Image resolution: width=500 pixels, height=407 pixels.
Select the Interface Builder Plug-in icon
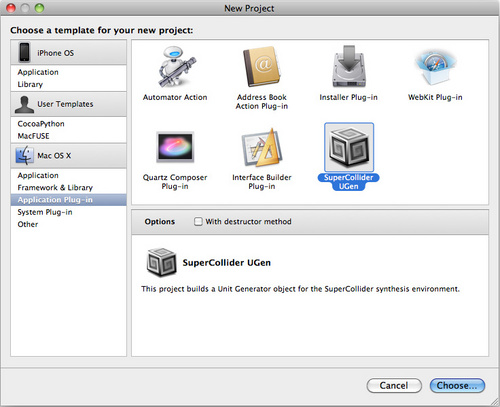point(262,148)
